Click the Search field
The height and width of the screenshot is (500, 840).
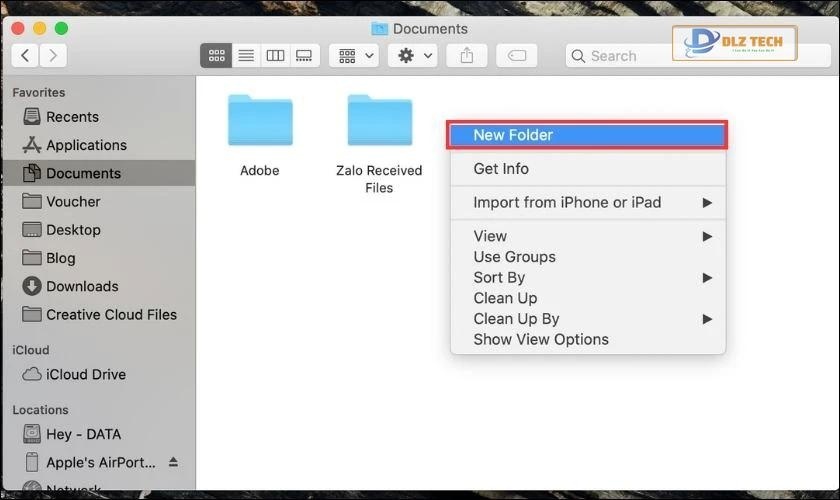point(620,56)
